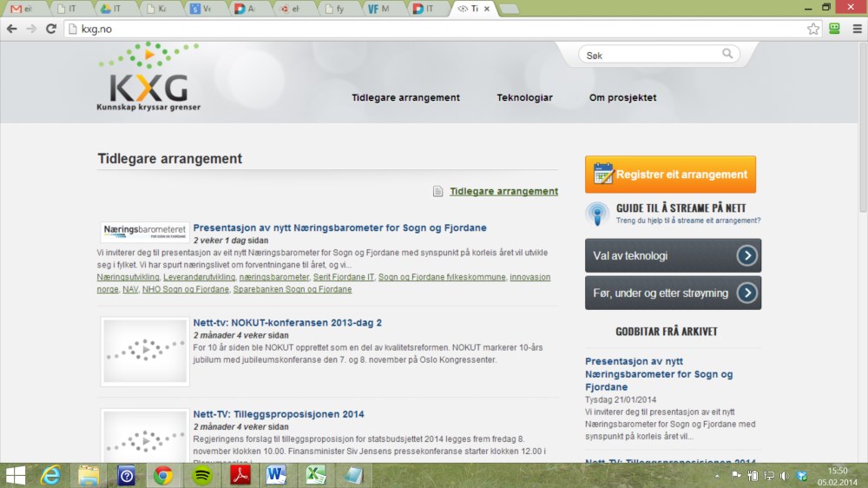Click the NOKUT-konferansen placeholder thumbnail
This screenshot has height=488, width=868.
click(145, 351)
